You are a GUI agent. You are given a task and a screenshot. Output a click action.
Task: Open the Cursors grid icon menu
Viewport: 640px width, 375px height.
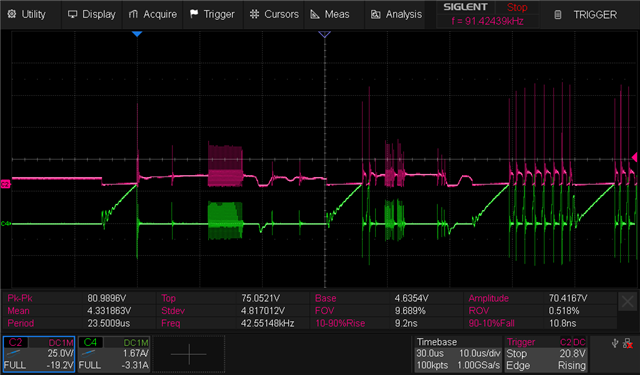coord(254,14)
